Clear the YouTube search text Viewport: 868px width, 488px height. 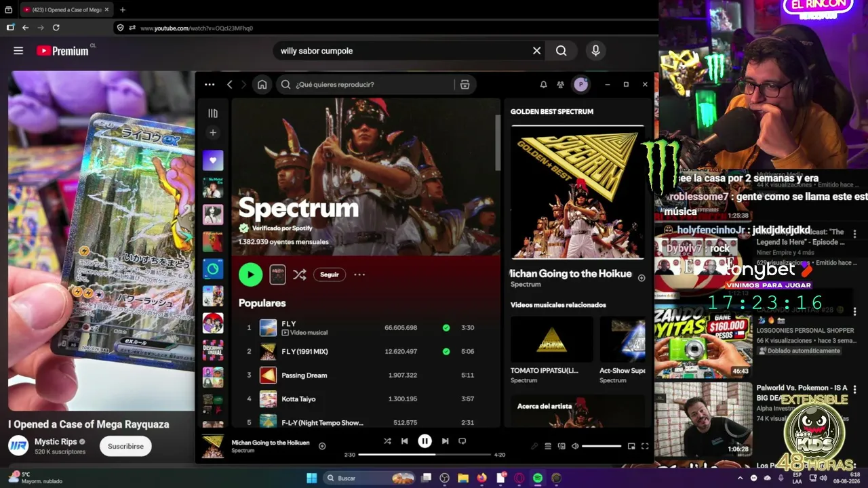(x=536, y=51)
